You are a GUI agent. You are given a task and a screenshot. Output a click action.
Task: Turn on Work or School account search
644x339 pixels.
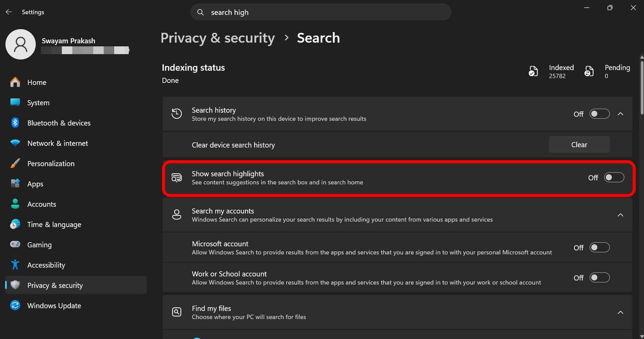coord(599,277)
